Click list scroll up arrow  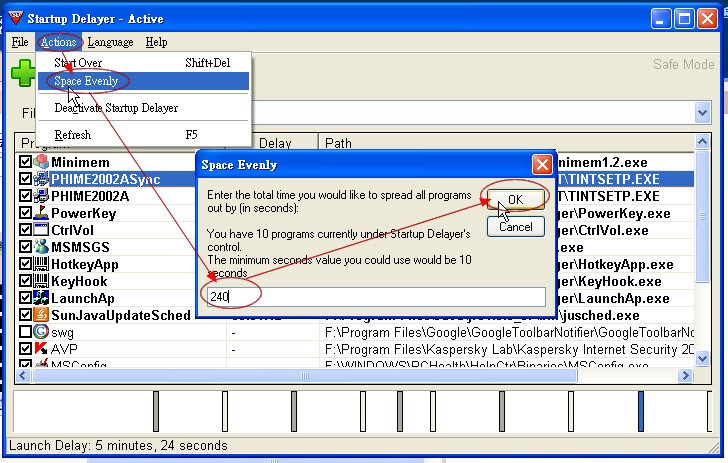702,142
